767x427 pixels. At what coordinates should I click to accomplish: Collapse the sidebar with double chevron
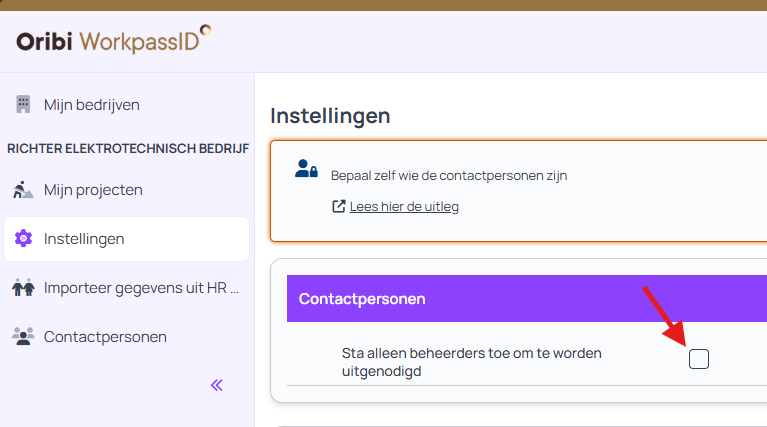[x=217, y=385]
